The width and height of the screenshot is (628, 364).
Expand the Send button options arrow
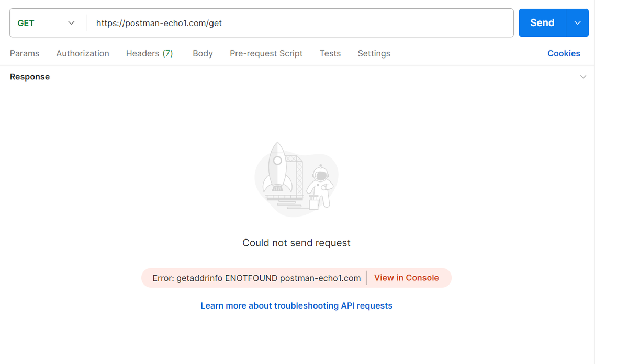coord(577,22)
